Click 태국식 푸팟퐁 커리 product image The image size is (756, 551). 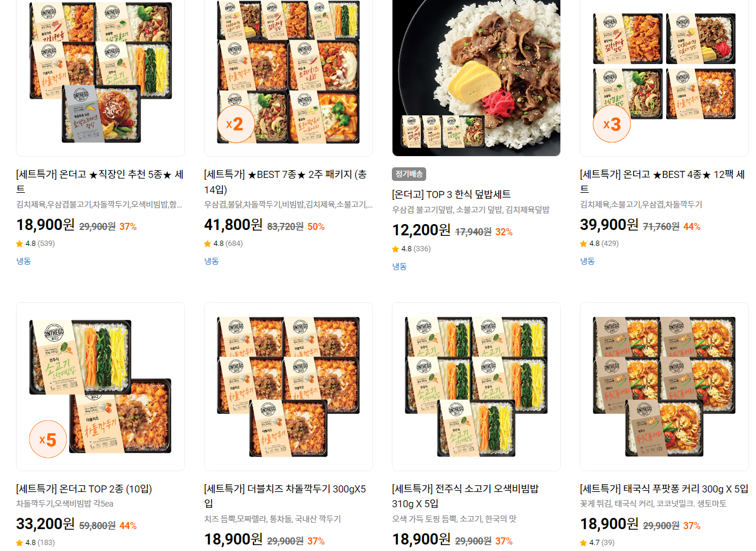pos(664,387)
